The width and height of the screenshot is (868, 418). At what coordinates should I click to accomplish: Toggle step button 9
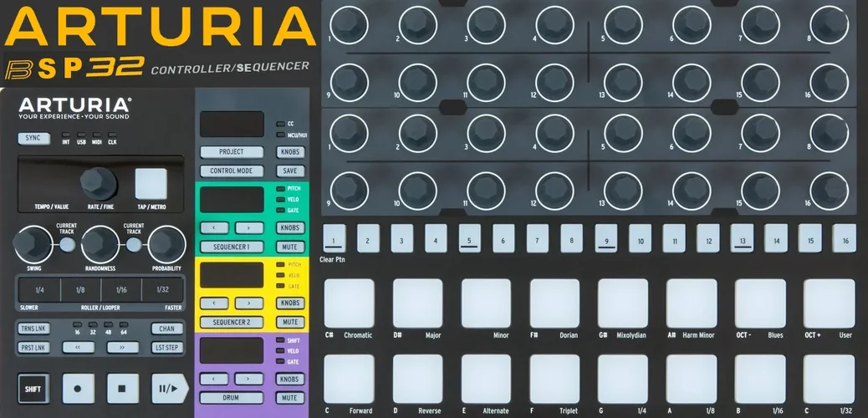[607, 238]
